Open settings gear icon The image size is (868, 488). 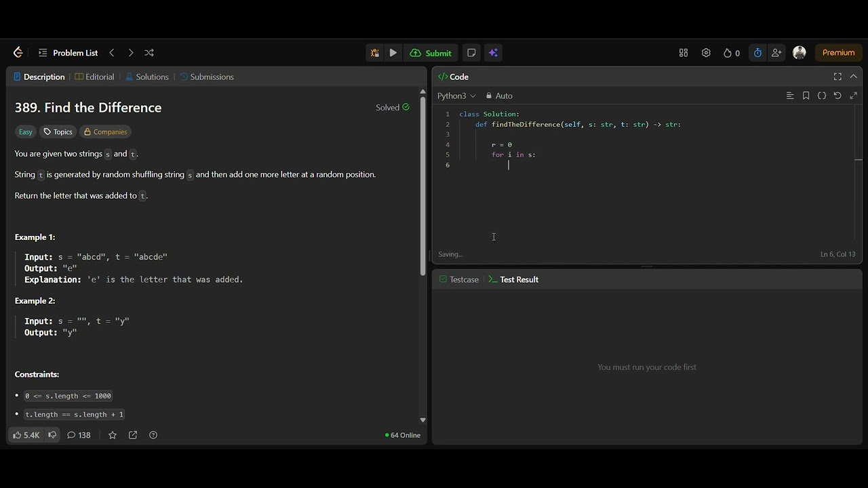click(706, 53)
